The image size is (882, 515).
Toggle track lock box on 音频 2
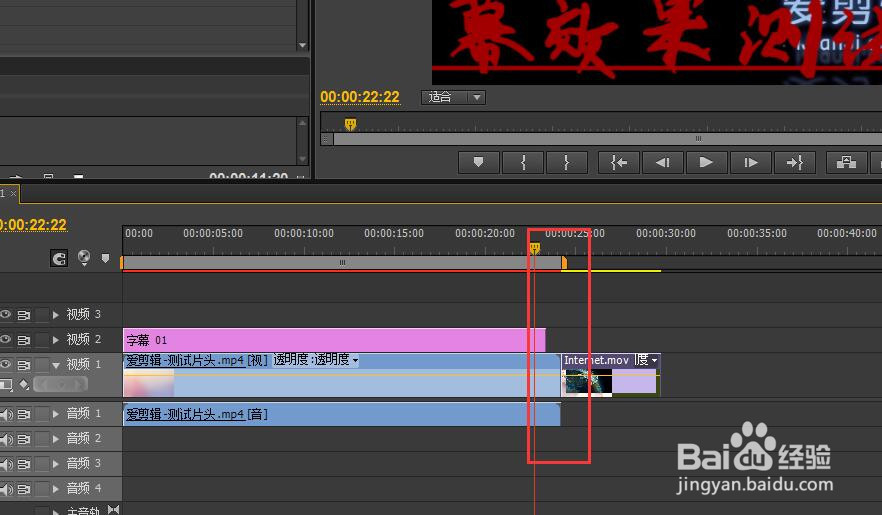point(42,439)
